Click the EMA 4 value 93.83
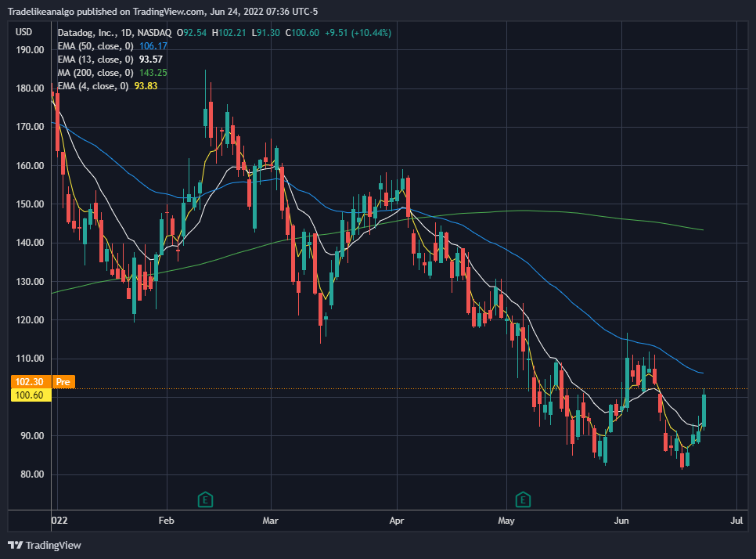The height and width of the screenshot is (559, 756). click(x=146, y=86)
